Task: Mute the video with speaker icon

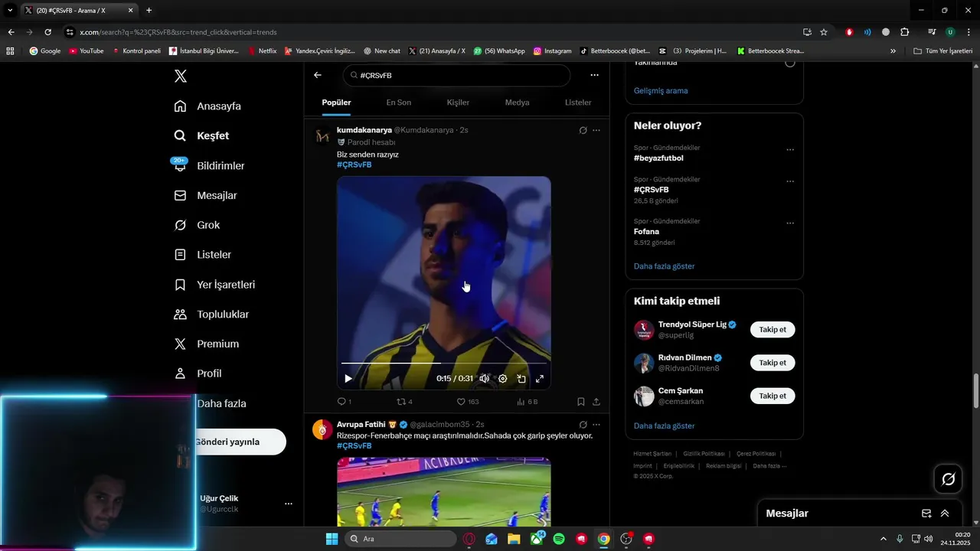Action: tap(484, 378)
